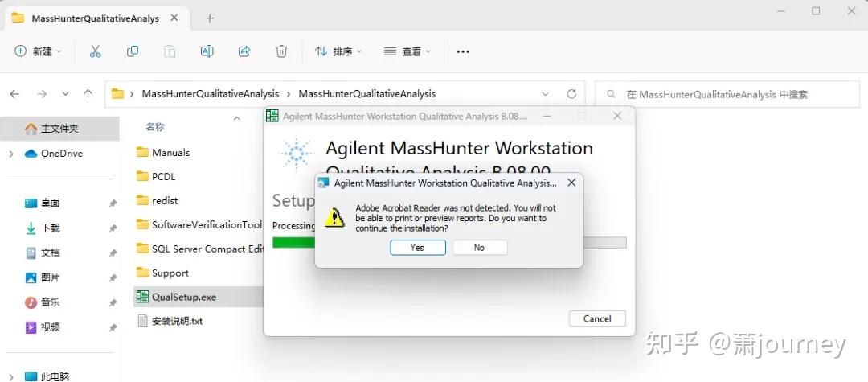Click the Share icon in toolbar
This screenshot has width=868, height=382.
point(244,51)
